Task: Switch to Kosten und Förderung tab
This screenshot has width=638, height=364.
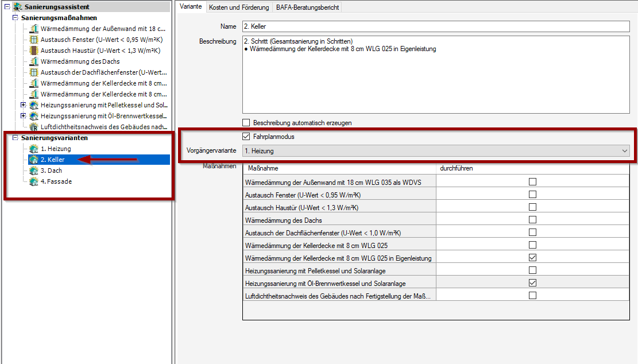Action: [239, 7]
